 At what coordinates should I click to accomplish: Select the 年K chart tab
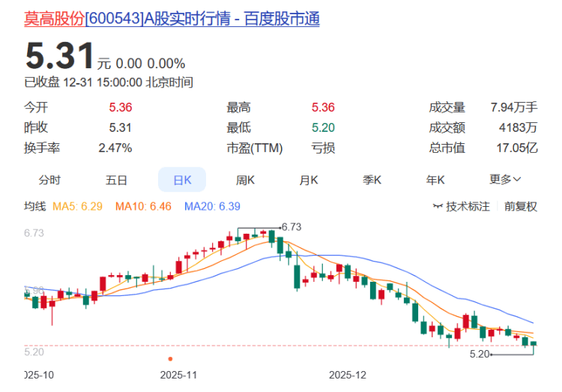coord(435,180)
